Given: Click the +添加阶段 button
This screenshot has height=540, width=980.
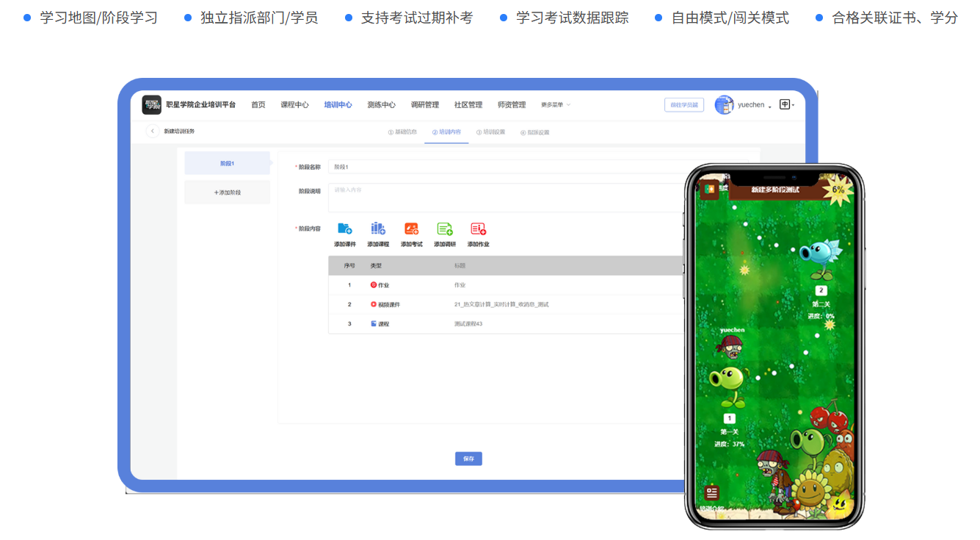Looking at the screenshot, I should [228, 192].
